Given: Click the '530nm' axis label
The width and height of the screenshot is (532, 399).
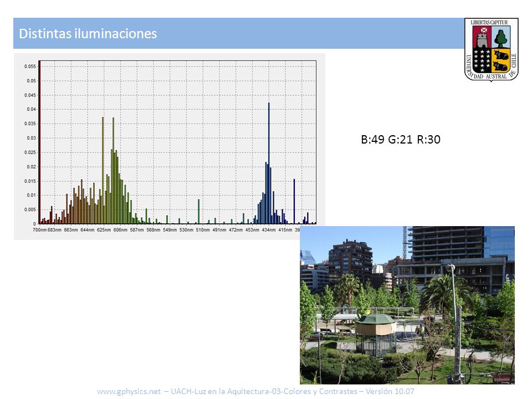Looking at the screenshot, I should click(x=186, y=230).
